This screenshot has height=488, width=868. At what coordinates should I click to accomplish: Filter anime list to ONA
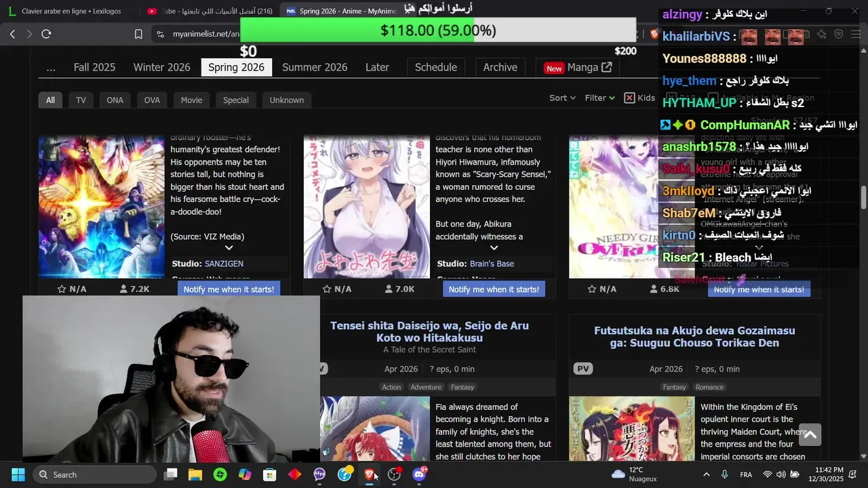coord(115,100)
